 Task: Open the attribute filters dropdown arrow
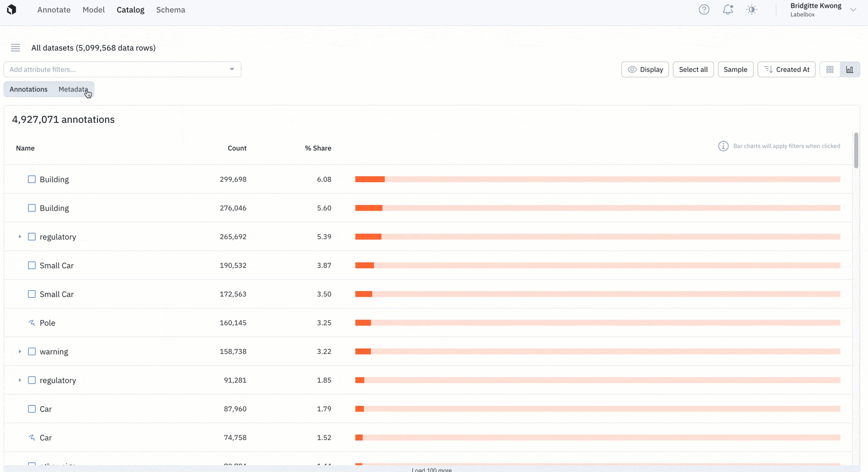point(232,69)
